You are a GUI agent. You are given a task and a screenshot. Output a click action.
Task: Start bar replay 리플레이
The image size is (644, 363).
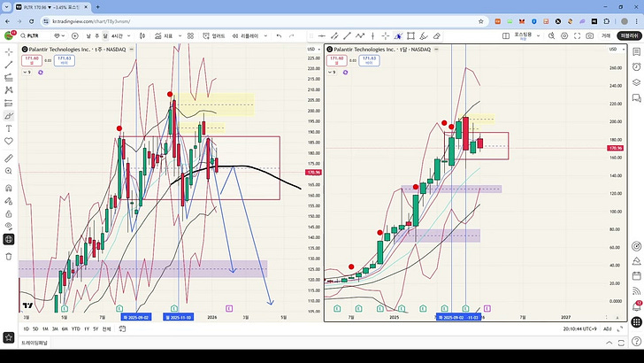[x=245, y=36]
